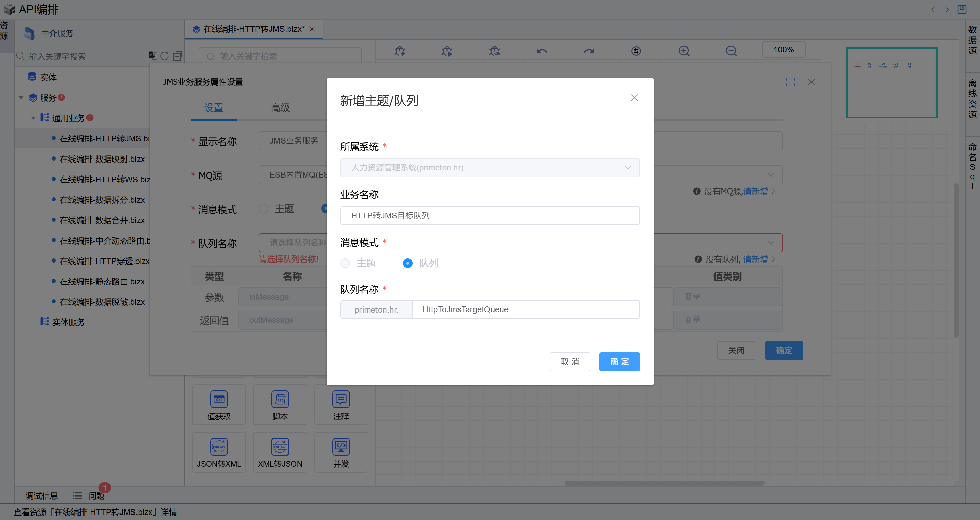Viewport: 980px width, 520px height.
Task: Select the XML转JSON component icon
Action: [279, 447]
